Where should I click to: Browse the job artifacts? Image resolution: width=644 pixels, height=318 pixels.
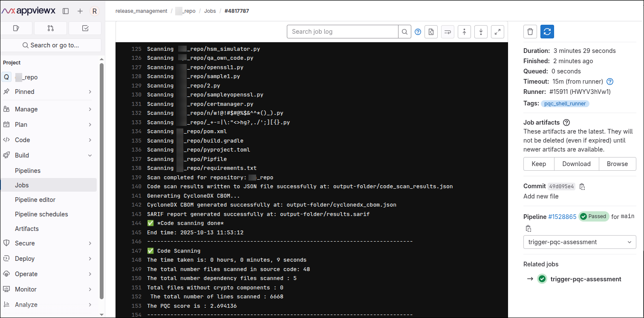[618, 164]
